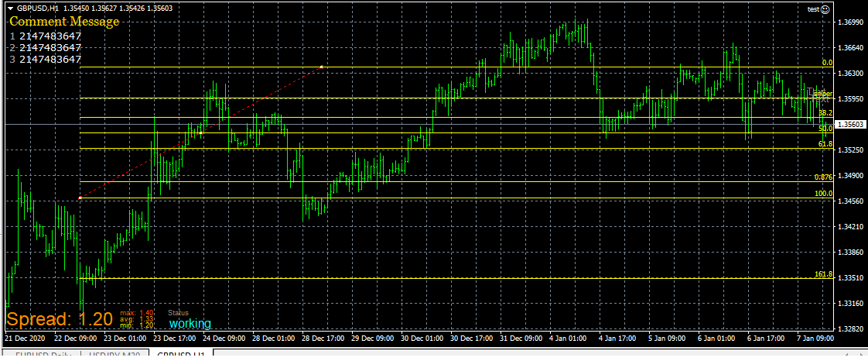
Task: Click the Fibonacci 161.8 level label
Action: click(824, 274)
